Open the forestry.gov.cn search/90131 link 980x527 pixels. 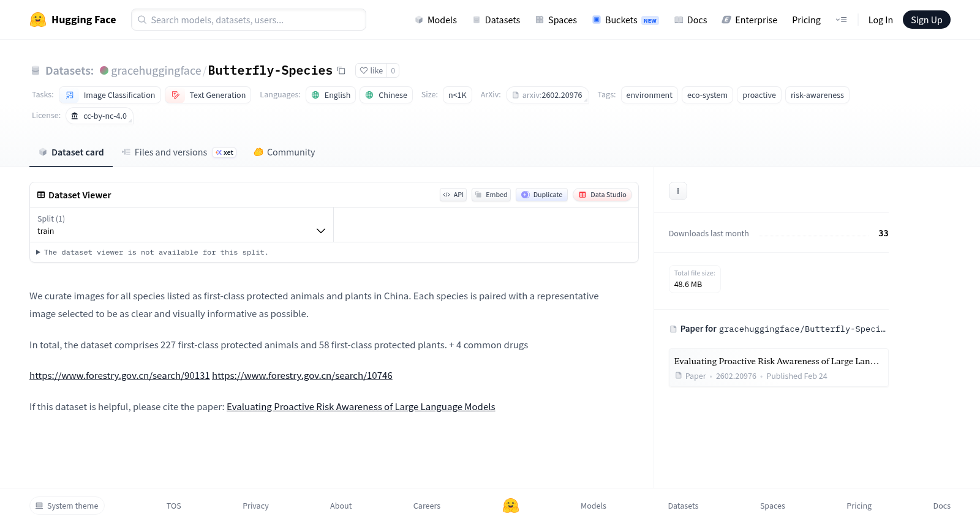(x=119, y=376)
